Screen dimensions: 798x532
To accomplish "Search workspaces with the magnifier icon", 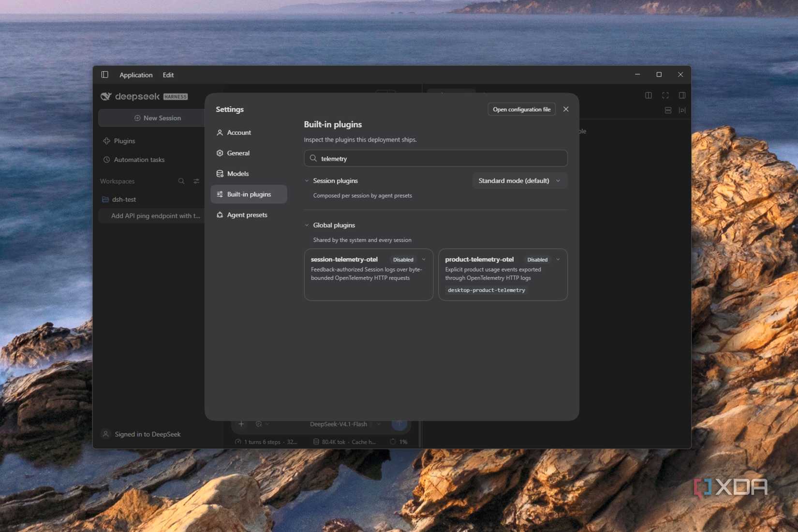I will tap(181, 181).
